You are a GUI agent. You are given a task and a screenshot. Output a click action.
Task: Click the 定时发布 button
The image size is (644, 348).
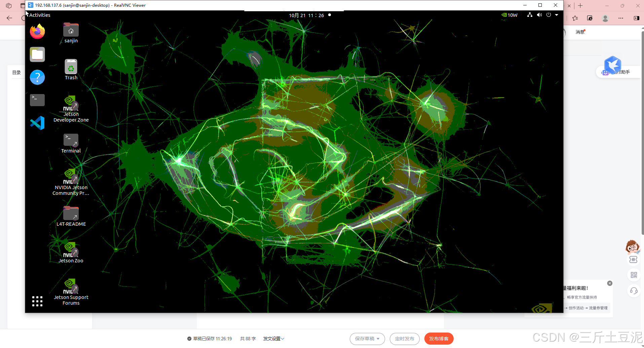pyautogui.click(x=405, y=339)
